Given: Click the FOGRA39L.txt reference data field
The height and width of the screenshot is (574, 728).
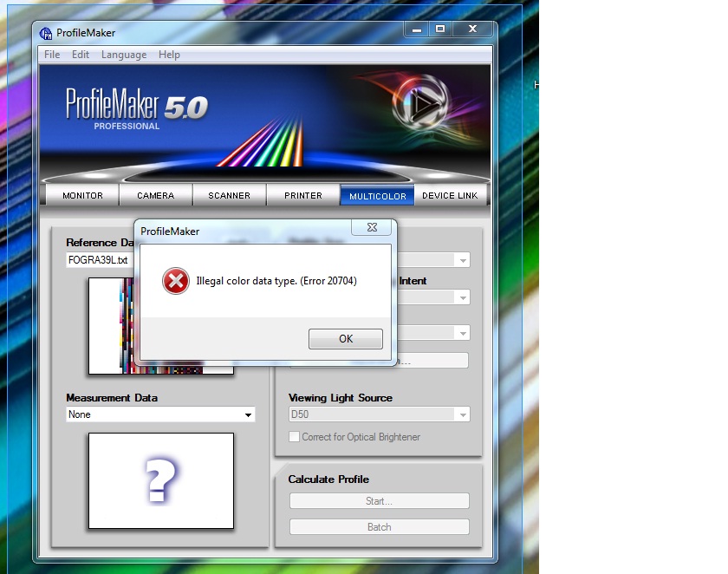Looking at the screenshot, I should point(101,260).
